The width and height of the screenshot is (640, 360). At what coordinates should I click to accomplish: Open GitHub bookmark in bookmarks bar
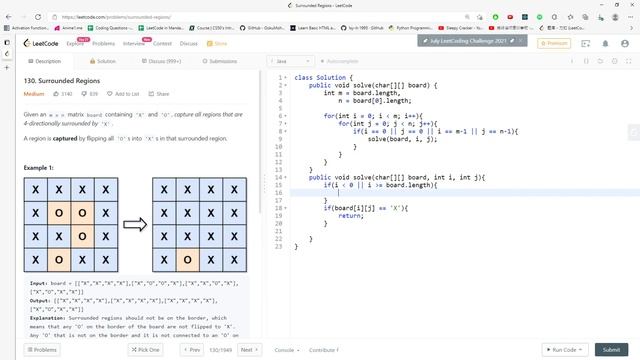tap(262, 28)
